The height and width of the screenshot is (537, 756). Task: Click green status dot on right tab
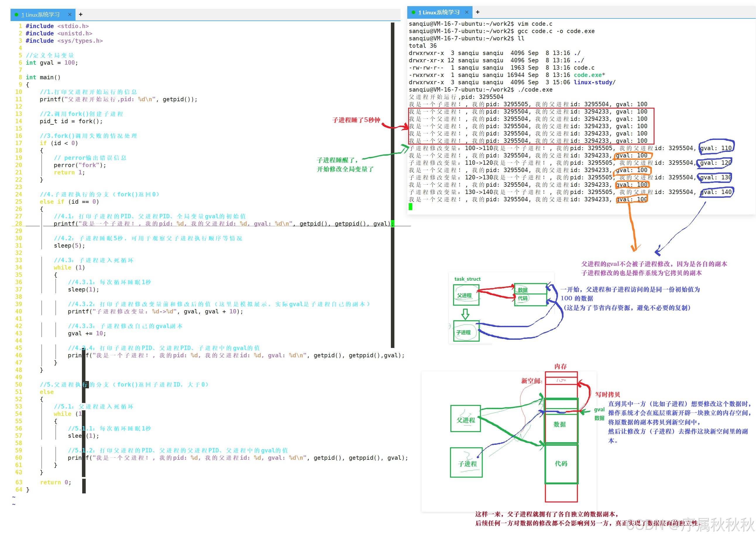coord(413,12)
